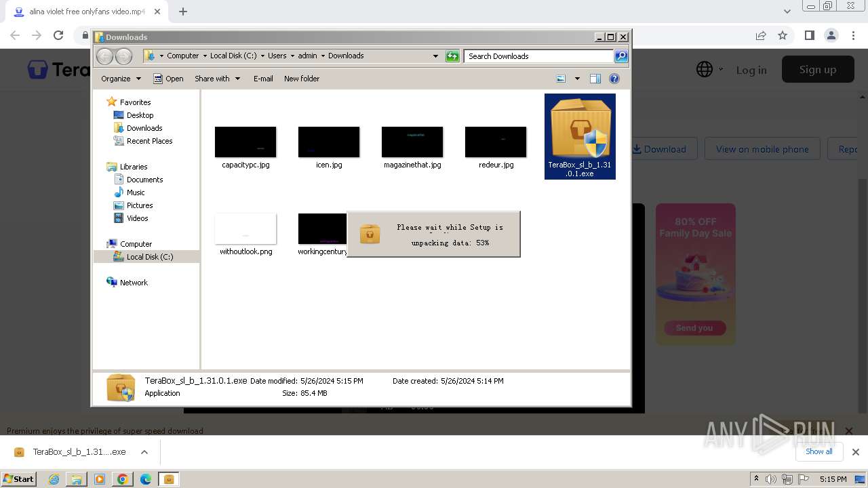Image resolution: width=868 pixels, height=488 pixels.
Task: Click Open in the Explorer toolbar
Action: coord(168,79)
